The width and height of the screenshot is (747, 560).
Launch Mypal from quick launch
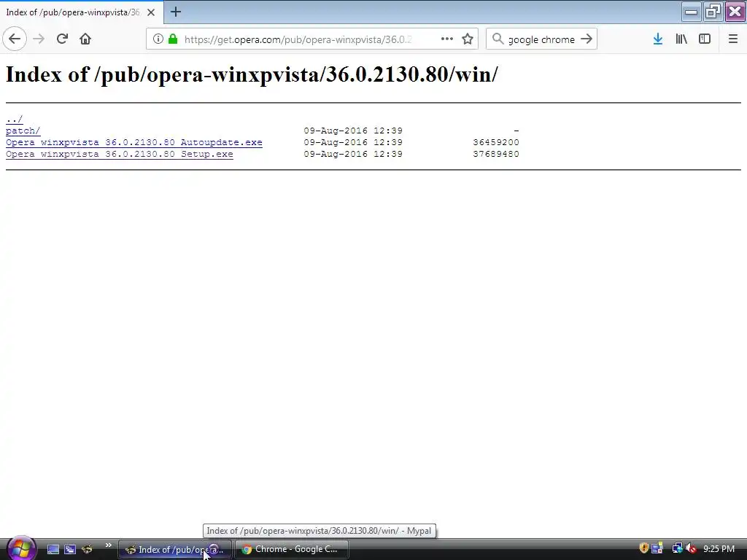click(x=88, y=549)
